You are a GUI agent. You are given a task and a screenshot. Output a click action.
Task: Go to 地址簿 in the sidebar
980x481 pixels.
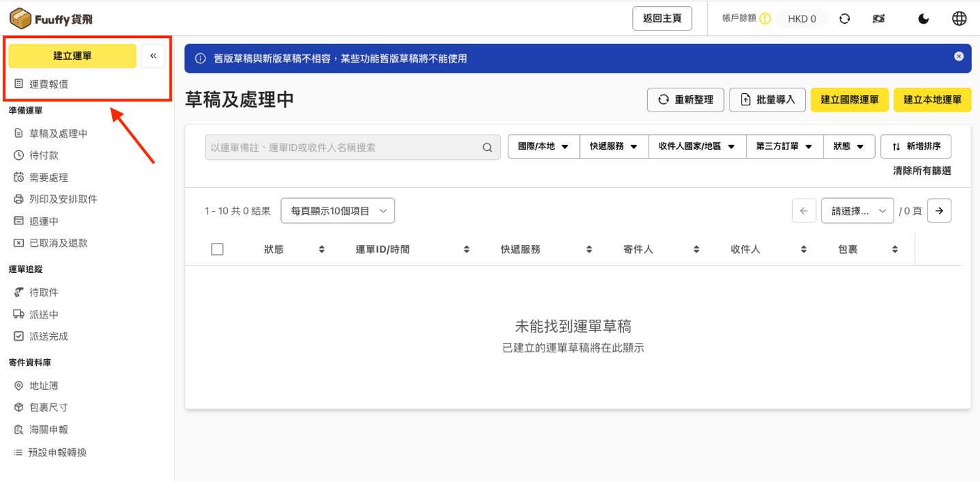tap(44, 386)
